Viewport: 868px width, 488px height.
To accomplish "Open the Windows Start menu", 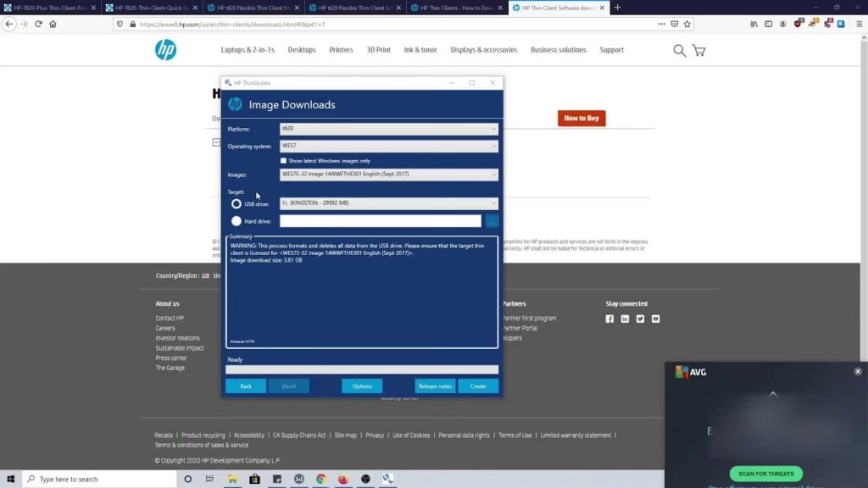I will tap(10, 479).
